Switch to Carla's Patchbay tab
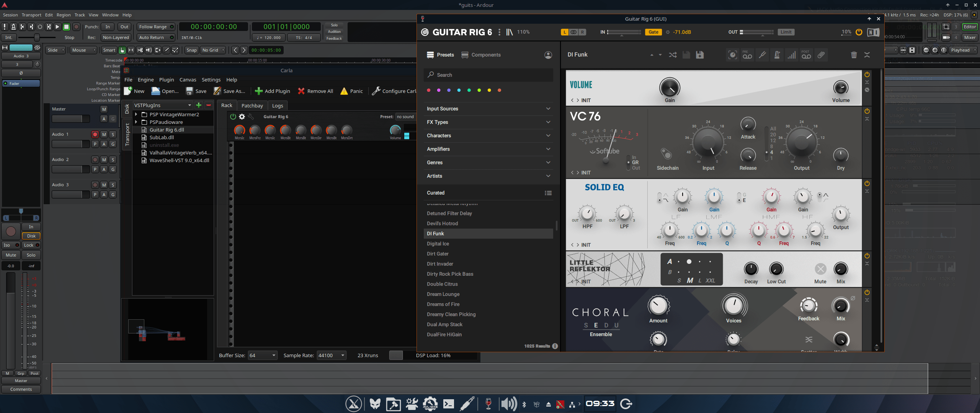 [x=252, y=105]
